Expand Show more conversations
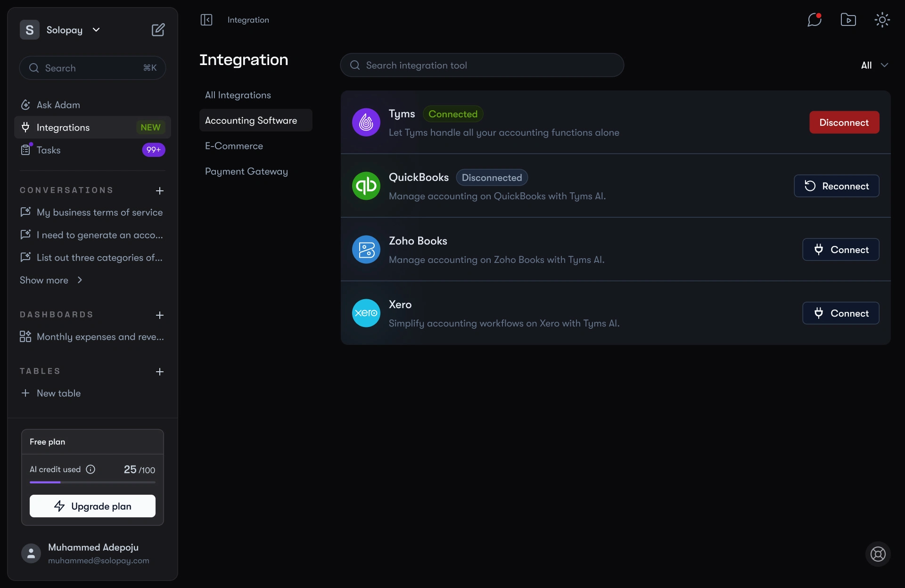905x588 pixels. point(51,280)
